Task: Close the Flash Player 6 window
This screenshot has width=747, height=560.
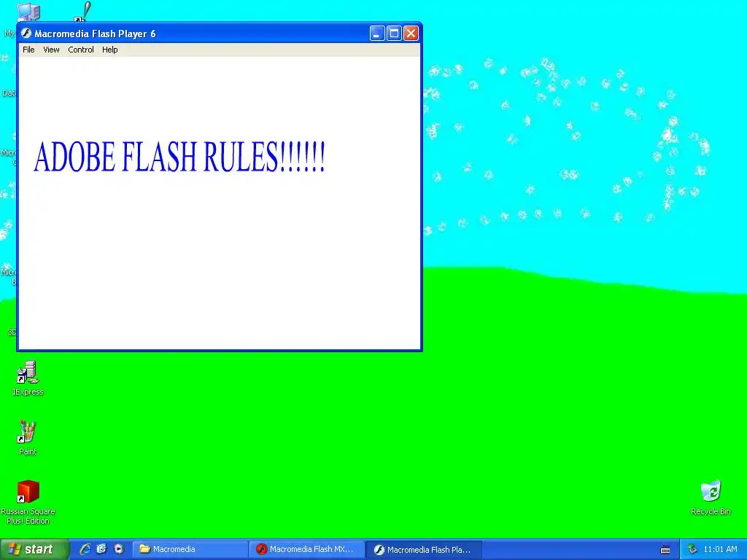Action: pyautogui.click(x=411, y=34)
